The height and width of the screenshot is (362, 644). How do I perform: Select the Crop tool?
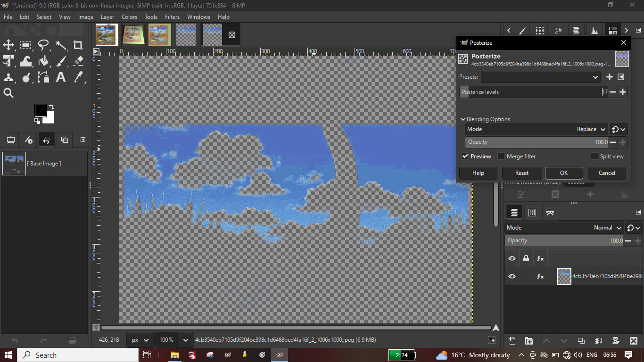78,45
